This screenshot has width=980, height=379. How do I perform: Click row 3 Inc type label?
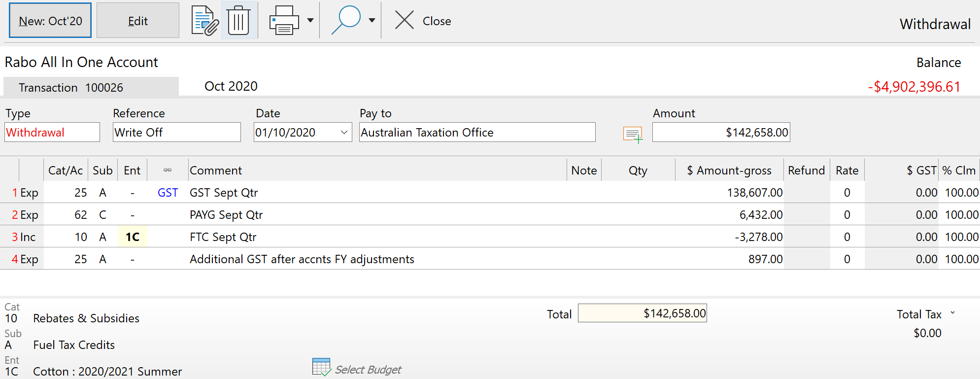point(28,237)
